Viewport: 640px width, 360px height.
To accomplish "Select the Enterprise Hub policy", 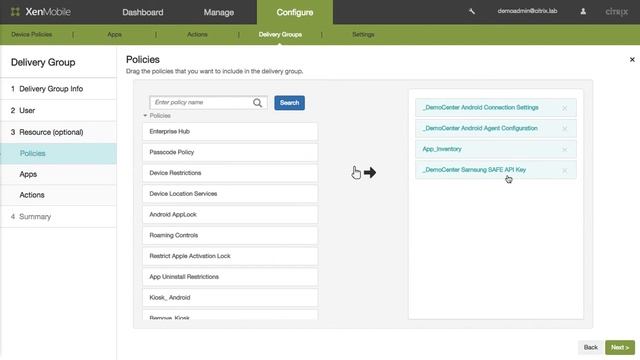I will click(x=230, y=131).
